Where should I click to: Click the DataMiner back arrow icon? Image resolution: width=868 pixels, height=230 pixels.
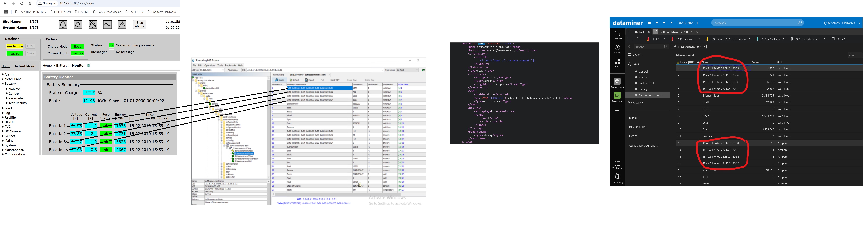point(638,39)
